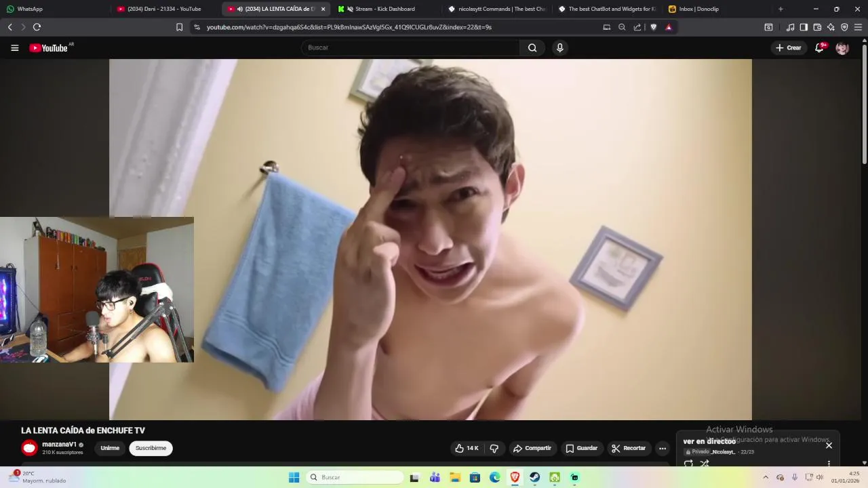
Task: Open Brave Shields lion icon
Action: 654,27
